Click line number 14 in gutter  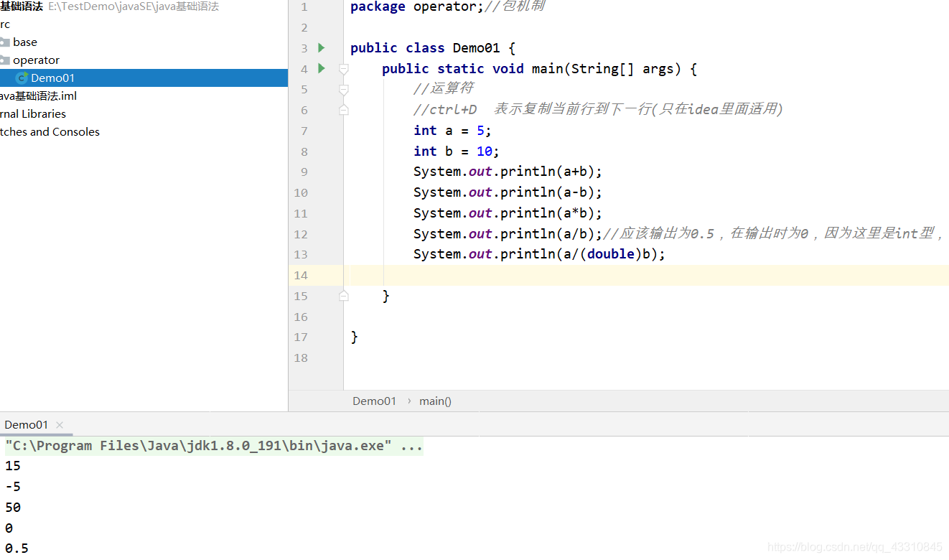pyautogui.click(x=301, y=275)
